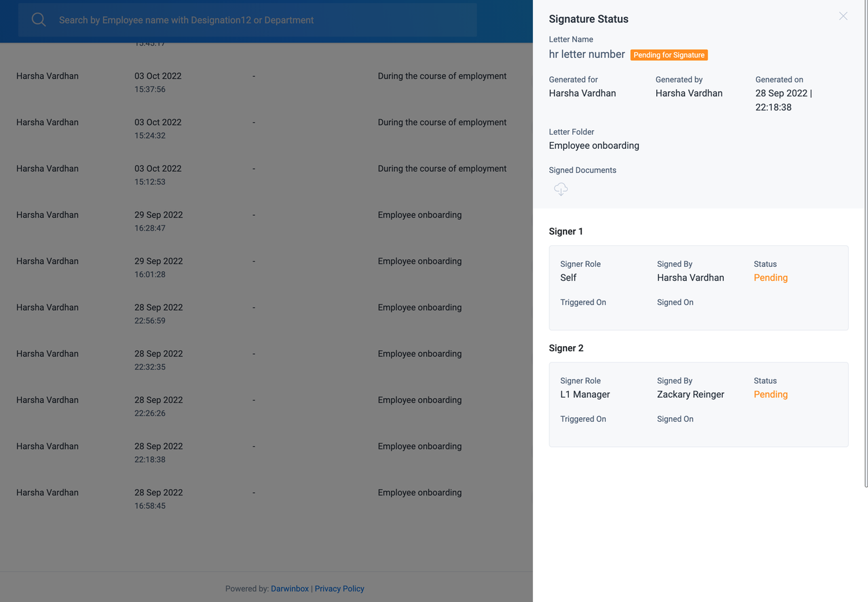Select the Signed Documents section header
The height and width of the screenshot is (602, 868).
[582, 170]
